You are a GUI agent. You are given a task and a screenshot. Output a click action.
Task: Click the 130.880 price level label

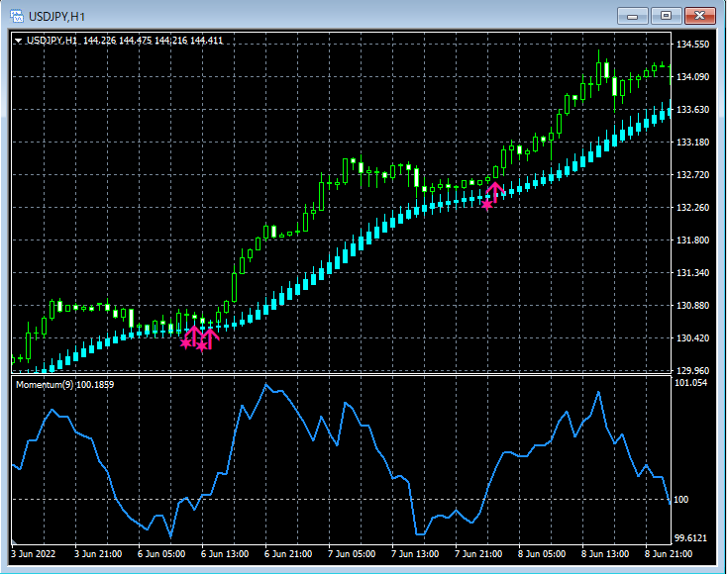692,306
